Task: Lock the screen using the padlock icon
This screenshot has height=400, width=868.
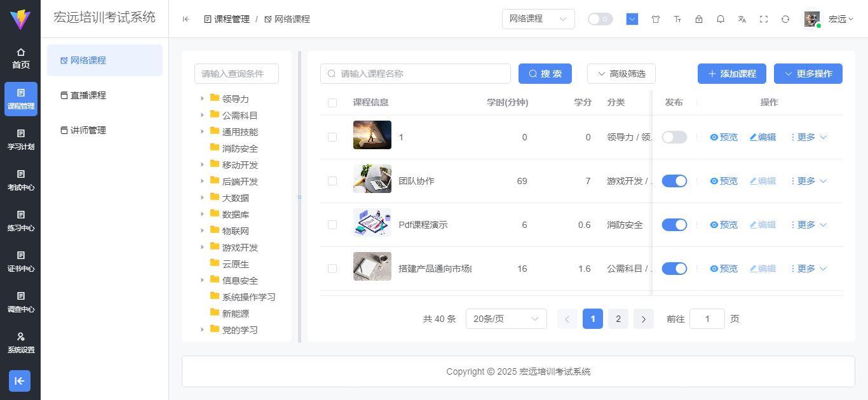Action: [x=698, y=19]
